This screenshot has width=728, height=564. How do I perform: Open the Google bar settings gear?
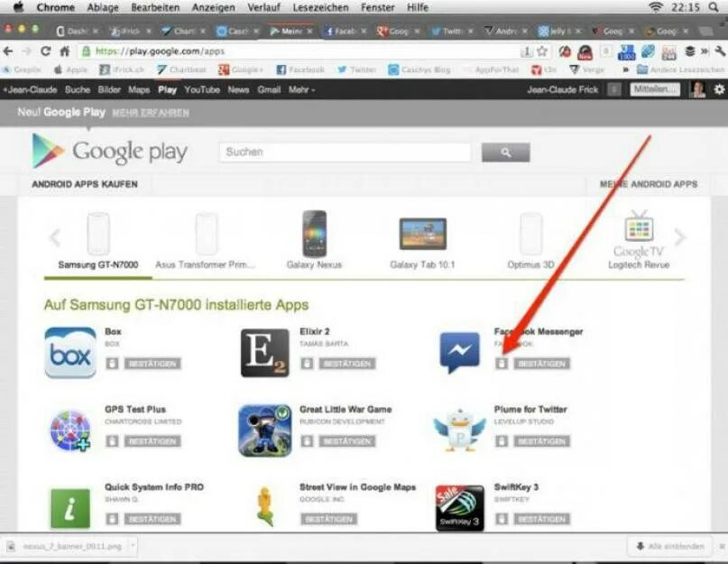(719, 89)
